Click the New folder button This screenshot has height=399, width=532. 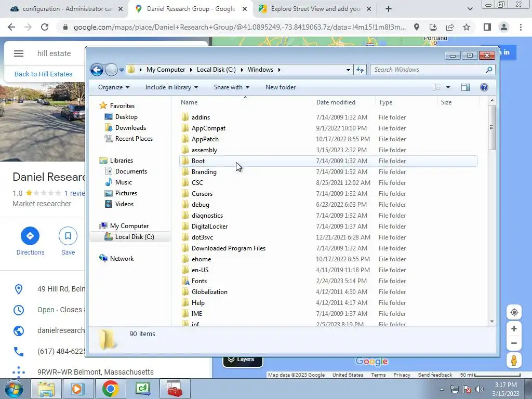(x=281, y=87)
